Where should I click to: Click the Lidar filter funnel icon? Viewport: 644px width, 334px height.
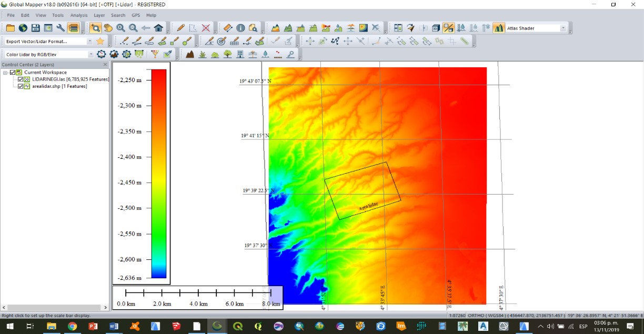point(155,54)
